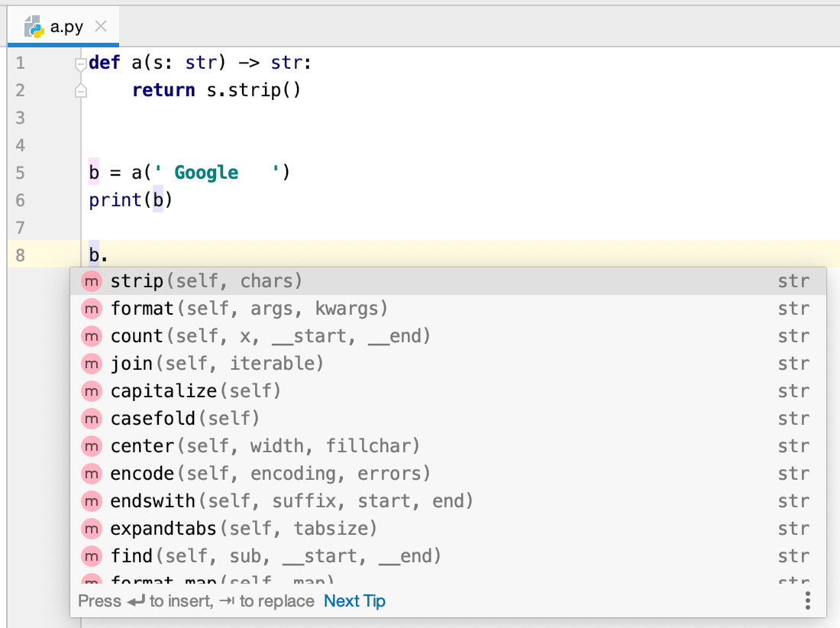This screenshot has width=840, height=628.
Task: Click the method icon beside capitalize
Action: coord(92,391)
